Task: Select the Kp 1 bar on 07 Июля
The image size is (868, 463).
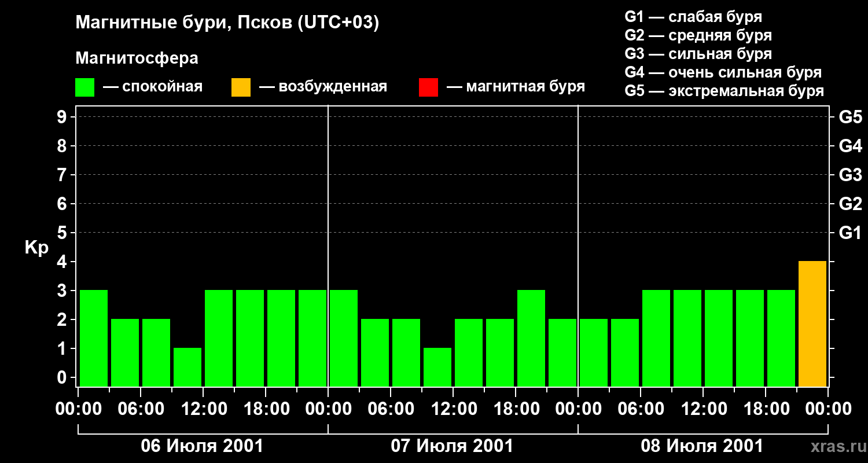Action: [437, 368]
